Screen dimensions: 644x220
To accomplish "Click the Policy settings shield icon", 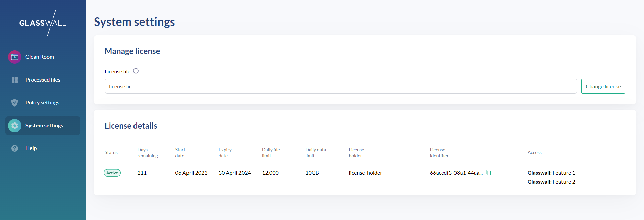I will [15, 103].
